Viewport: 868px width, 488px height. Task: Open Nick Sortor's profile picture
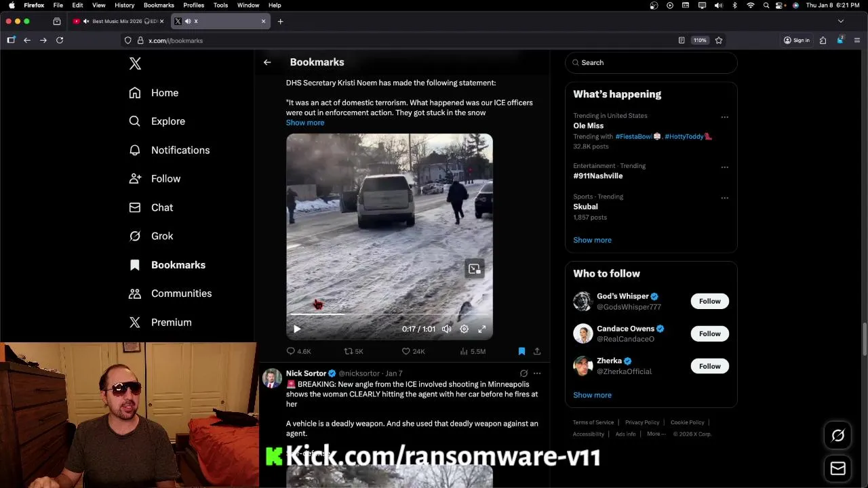pos(272,378)
